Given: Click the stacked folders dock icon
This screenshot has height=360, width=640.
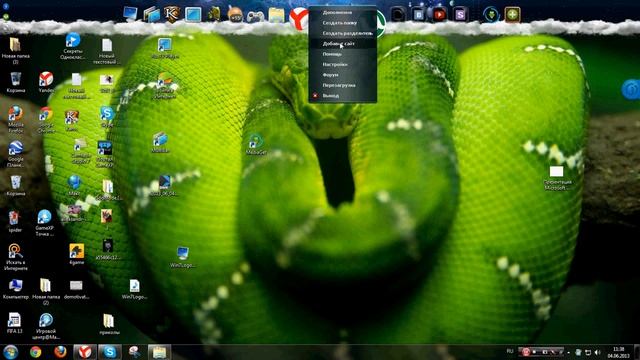Looking at the screenshot, I should coord(151,15).
